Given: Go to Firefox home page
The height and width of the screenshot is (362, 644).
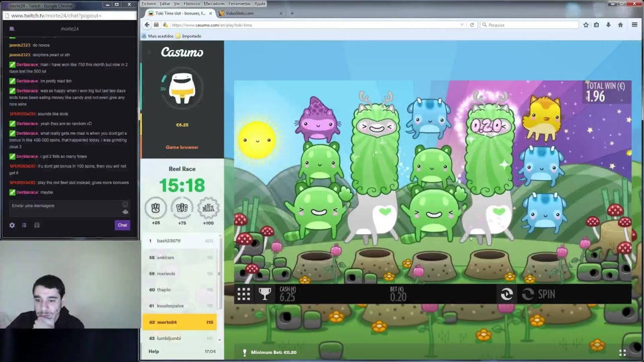Looking at the screenshot, I should [620, 25].
